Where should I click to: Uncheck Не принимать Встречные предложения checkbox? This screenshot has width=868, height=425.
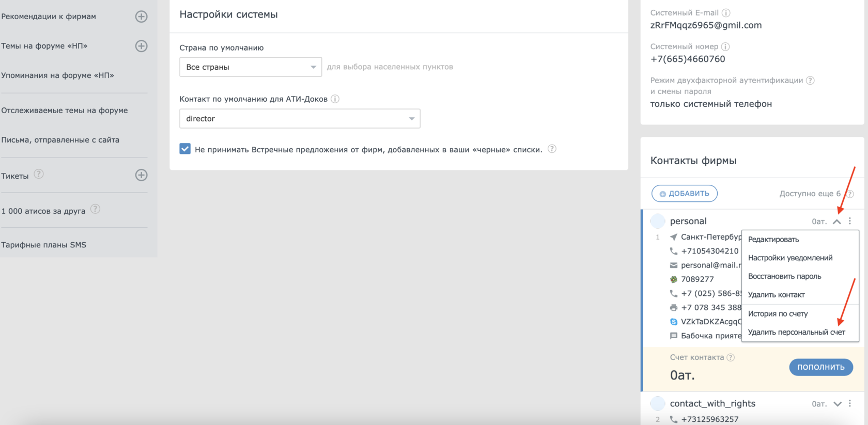185,149
